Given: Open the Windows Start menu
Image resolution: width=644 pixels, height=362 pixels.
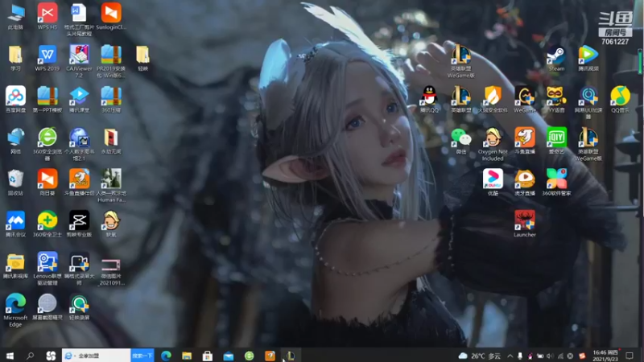Looking at the screenshot, I should click(10, 356).
